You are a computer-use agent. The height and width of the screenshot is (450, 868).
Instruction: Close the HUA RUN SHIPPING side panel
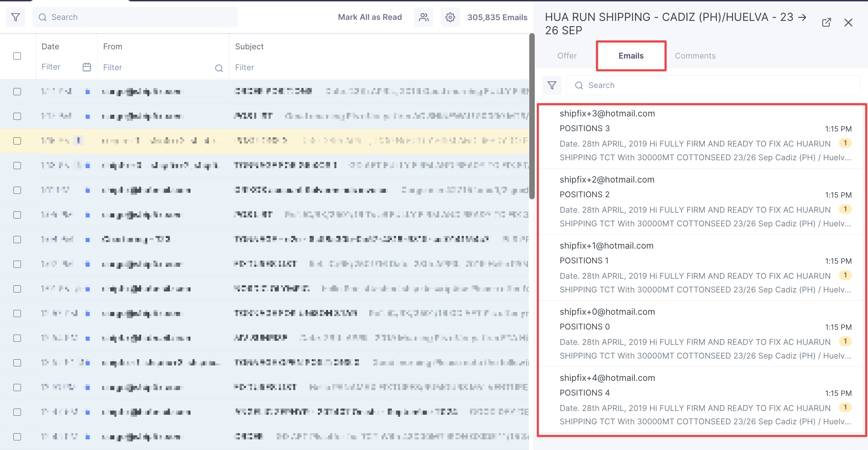pyautogui.click(x=848, y=23)
